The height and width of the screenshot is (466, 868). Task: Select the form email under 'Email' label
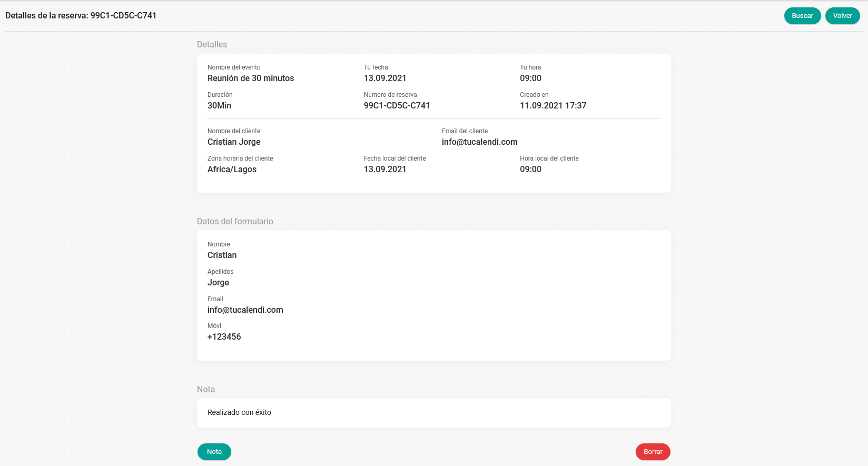tap(245, 310)
